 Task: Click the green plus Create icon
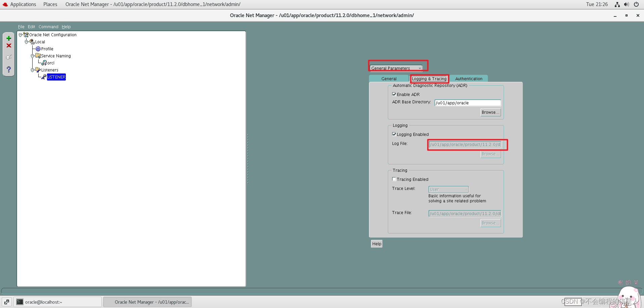pos(9,38)
